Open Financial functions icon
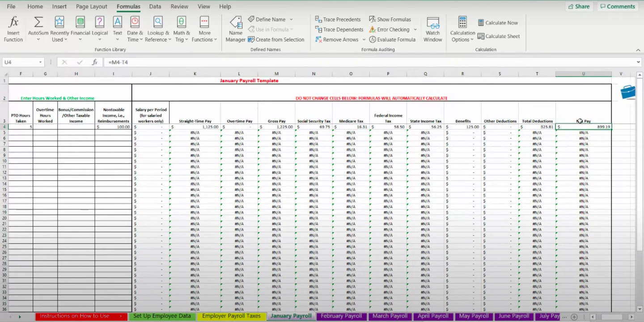644x322 pixels. (x=80, y=22)
